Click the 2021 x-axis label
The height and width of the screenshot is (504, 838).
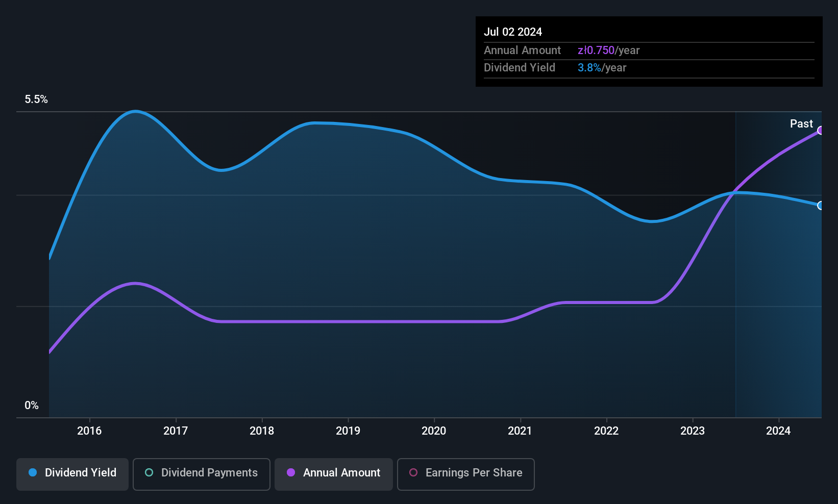[520, 431]
